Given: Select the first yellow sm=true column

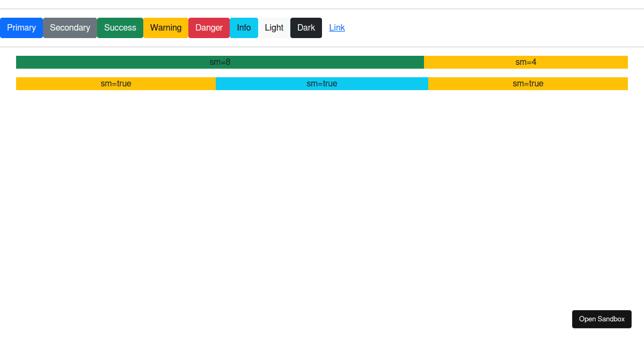Looking at the screenshot, I should tap(116, 83).
